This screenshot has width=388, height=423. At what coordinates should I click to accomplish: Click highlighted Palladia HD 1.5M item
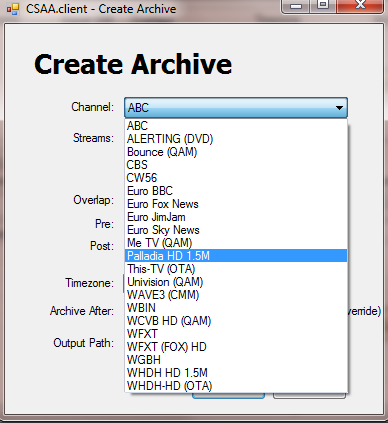236,256
